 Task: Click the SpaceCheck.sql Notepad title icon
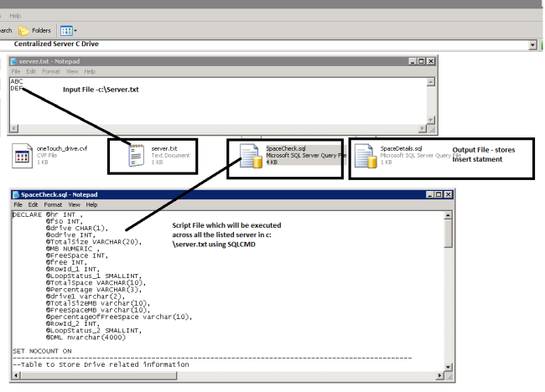[16, 195]
